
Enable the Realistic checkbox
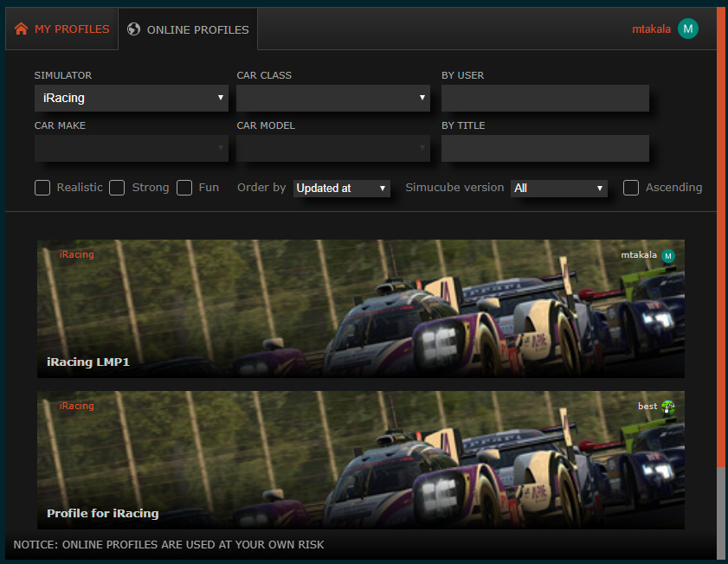[42, 188]
